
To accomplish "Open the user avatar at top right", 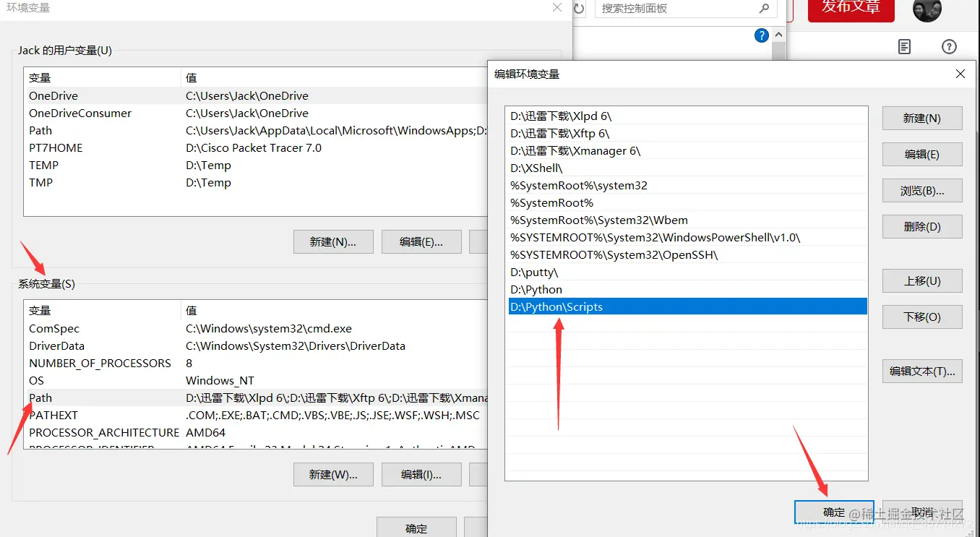I will (927, 9).
